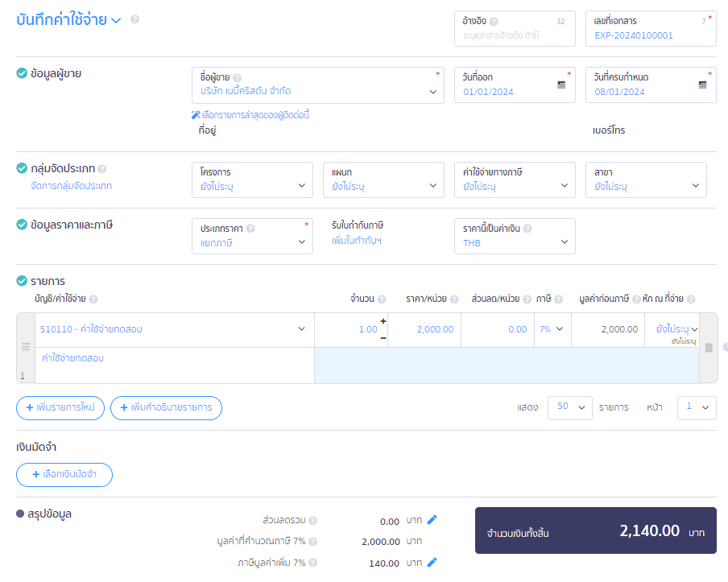The image size is (728, 582).
Task: Open the หัก ณ ที่จ่าย withholding dropdown
Action: [x=672, y=329]
